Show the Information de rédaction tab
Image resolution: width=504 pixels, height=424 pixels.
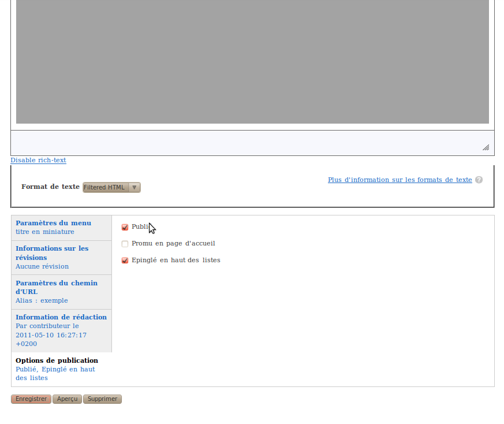[x=61, y=317]
